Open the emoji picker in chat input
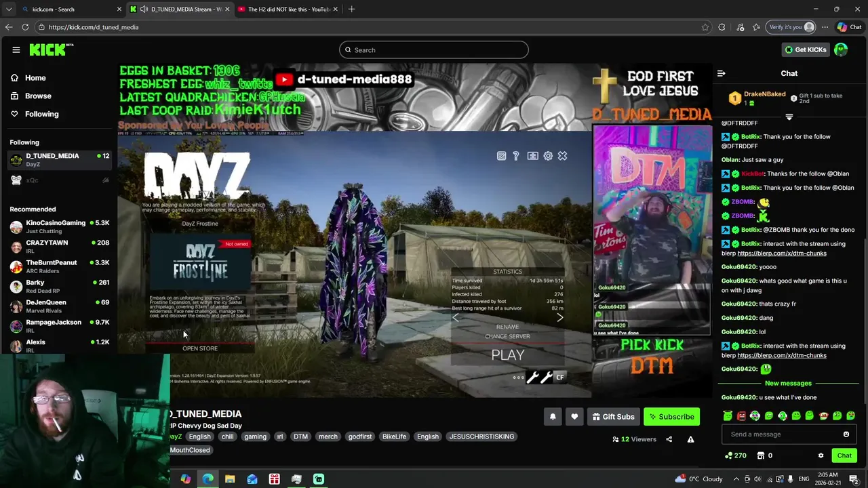 pos(846,434)
